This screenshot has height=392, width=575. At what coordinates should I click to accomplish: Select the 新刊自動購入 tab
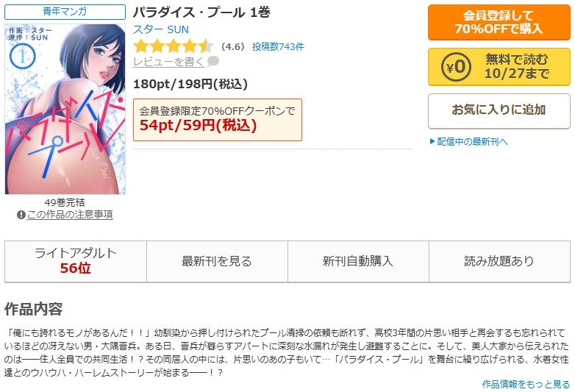click(x=358, y=261)
